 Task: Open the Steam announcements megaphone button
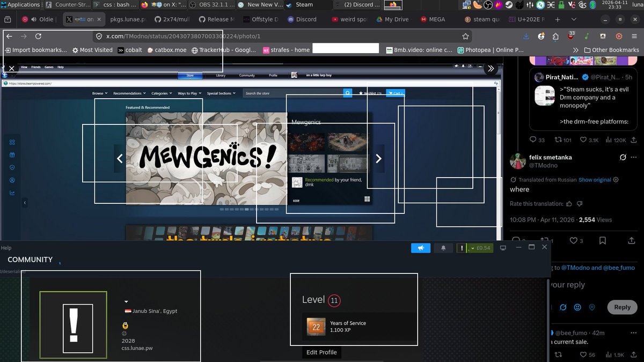(421, 248)
